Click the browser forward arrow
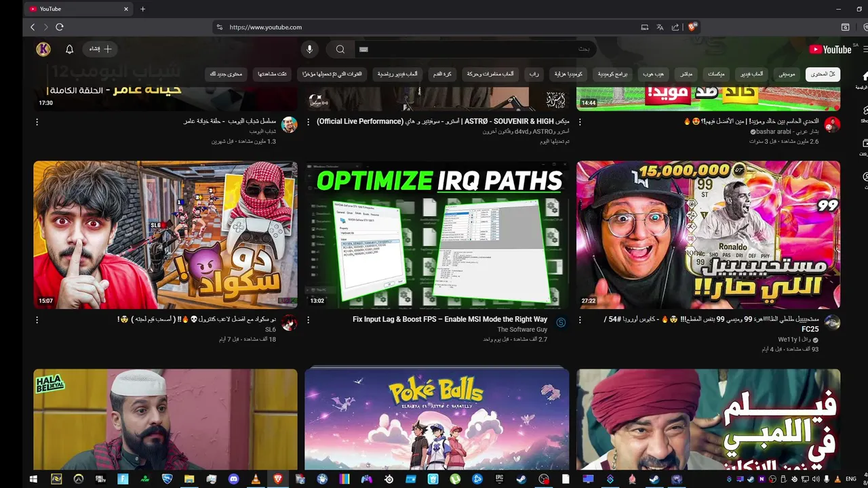The height and width of the screenshot is (488, 868). pyautogui.click(x=45, y=27)
